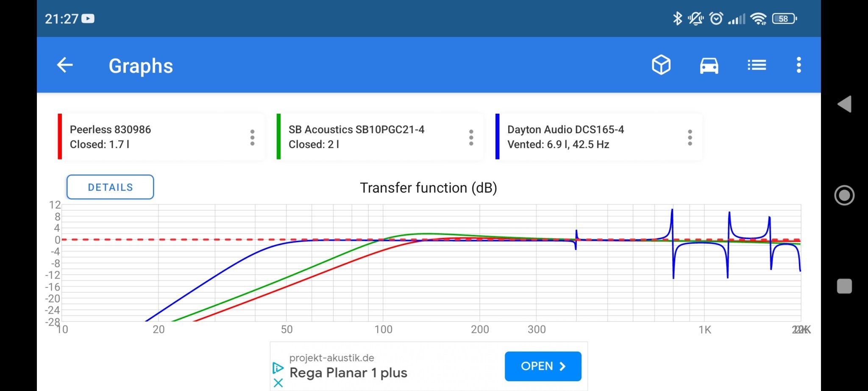The image size is (868, 391).
Task: Tap the 21:27 clock in status bar
Action: [61, 19]
